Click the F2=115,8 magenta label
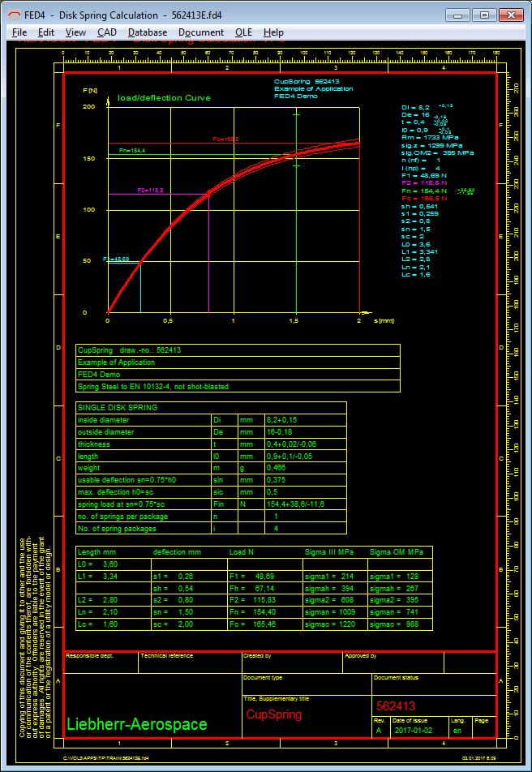 tap(150, 190)
